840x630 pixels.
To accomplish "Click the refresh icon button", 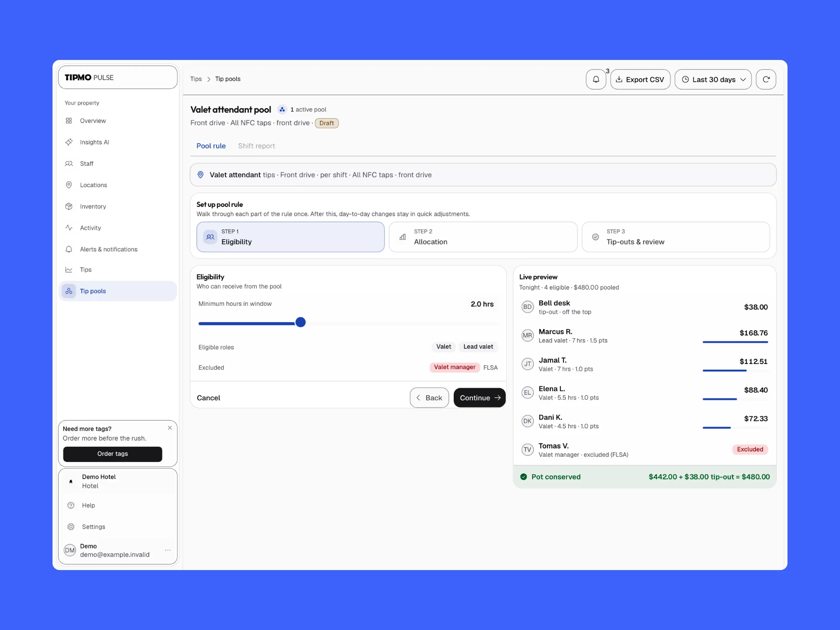I will tap(766, 79).
